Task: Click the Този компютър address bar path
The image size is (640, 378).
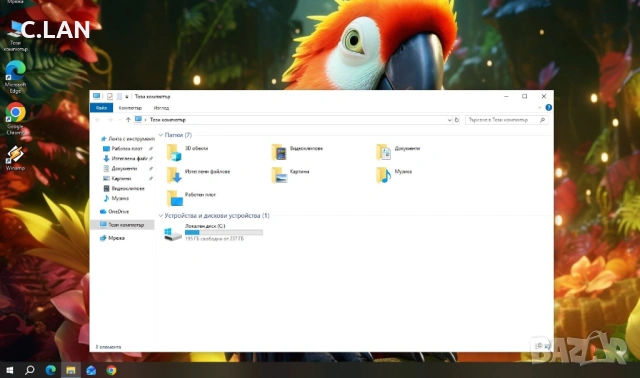Action: [x=168, y=120]
